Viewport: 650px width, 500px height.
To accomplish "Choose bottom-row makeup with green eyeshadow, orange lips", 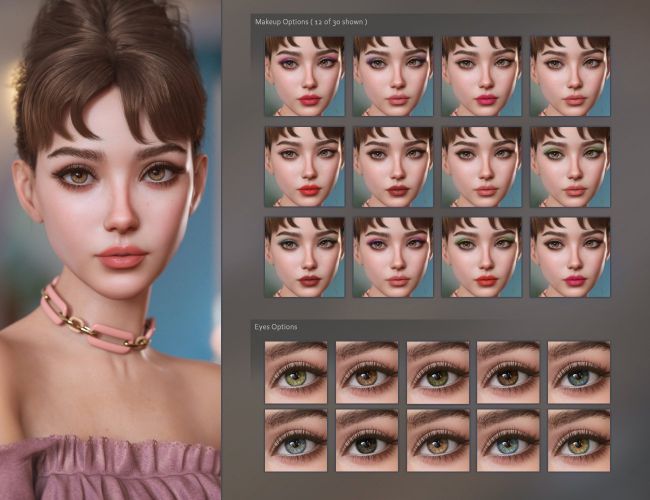I will (481, 256).
